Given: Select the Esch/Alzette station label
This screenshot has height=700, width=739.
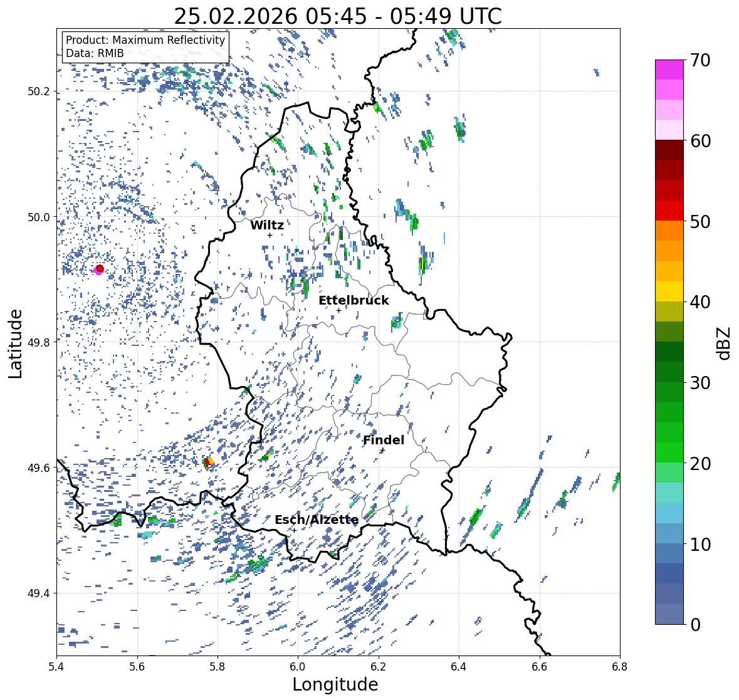Looking at the screenshot, I should pos(317,520).
